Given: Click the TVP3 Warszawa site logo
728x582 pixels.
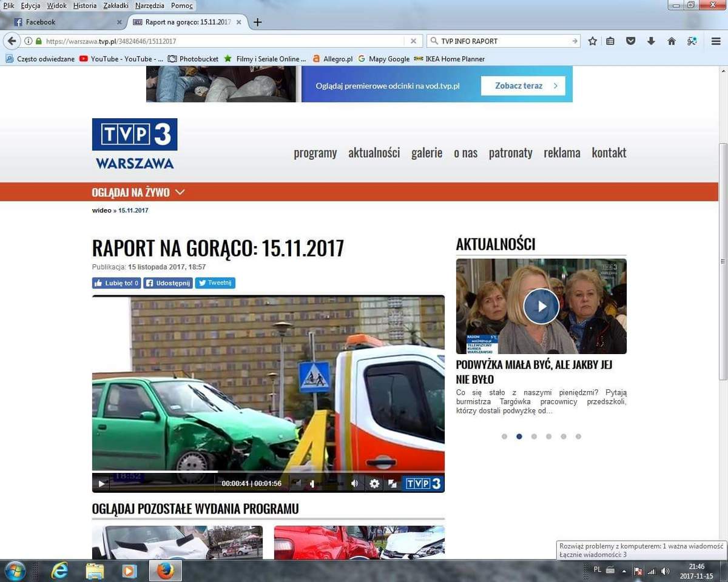Looking at the screenshot, I should (135, 144).
